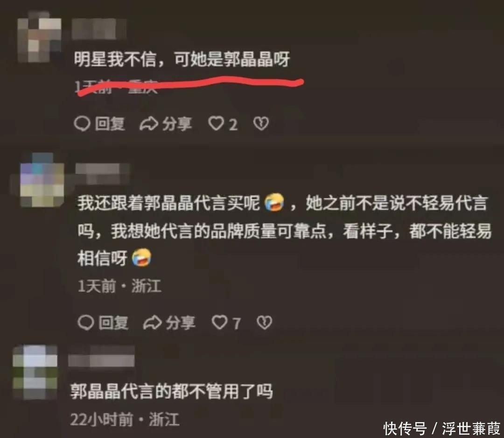The height and width of the screenshot is (438, 504).
Task: Click the third commenter's blurred username
Action: [x=101, y=357]
